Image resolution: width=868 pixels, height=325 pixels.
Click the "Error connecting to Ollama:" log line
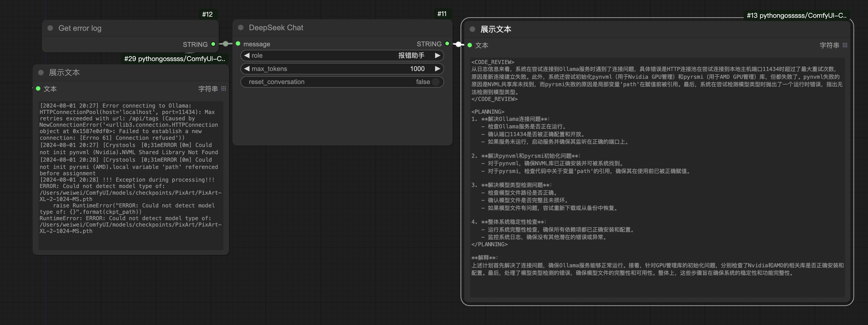pyautogui.click(x=115, y=106)
